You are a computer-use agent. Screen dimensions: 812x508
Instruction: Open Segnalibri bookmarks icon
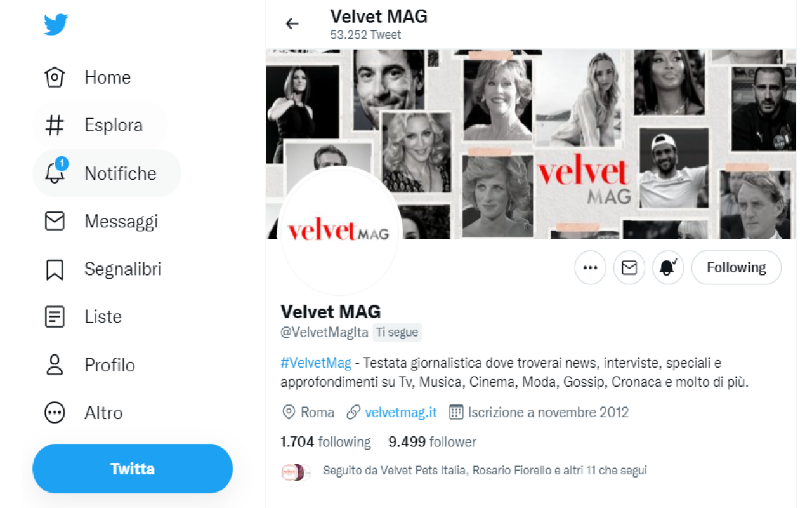coord(55,269)
